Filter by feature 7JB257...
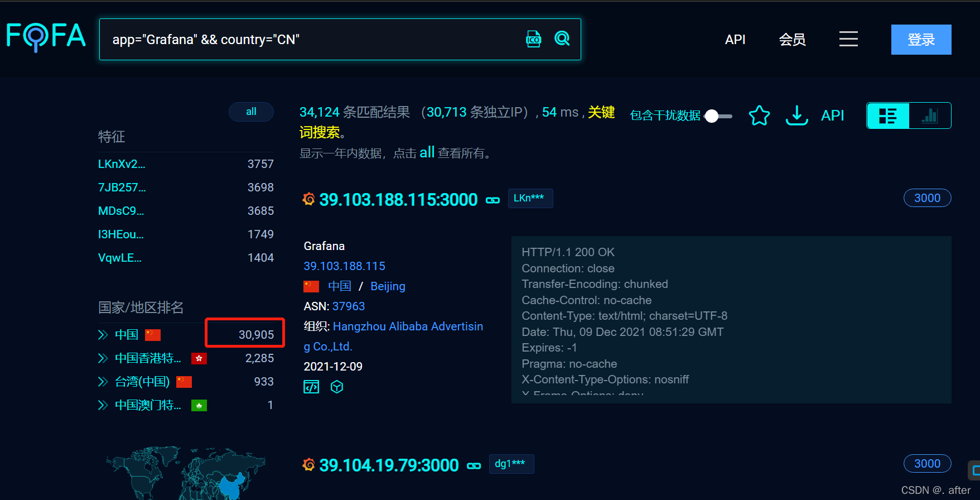 pos(122,187)
